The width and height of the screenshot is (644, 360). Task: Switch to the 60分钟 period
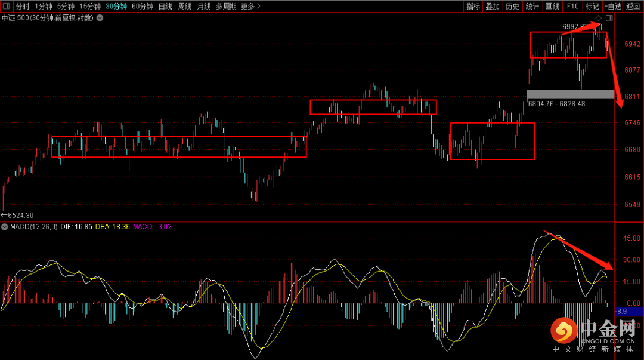click(x=142, y=6)
